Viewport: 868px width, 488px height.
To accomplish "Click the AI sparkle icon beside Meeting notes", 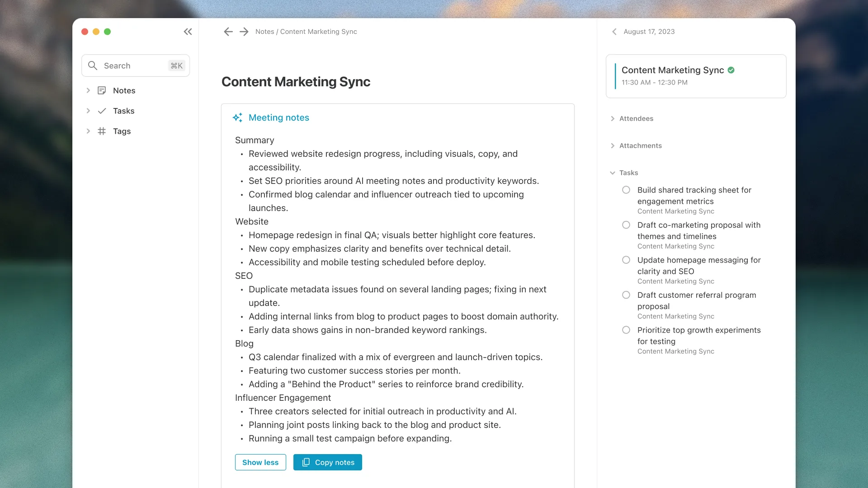I will (x=237, y=117).
